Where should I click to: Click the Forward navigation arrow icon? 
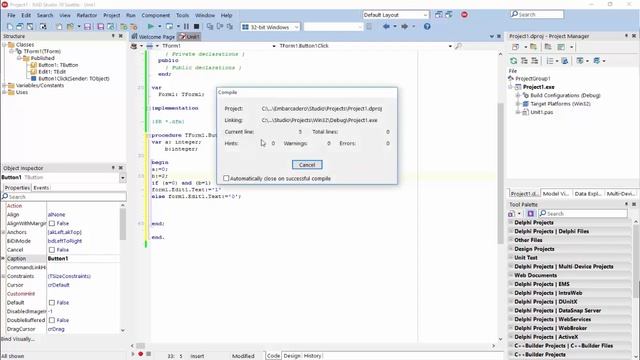404,27
